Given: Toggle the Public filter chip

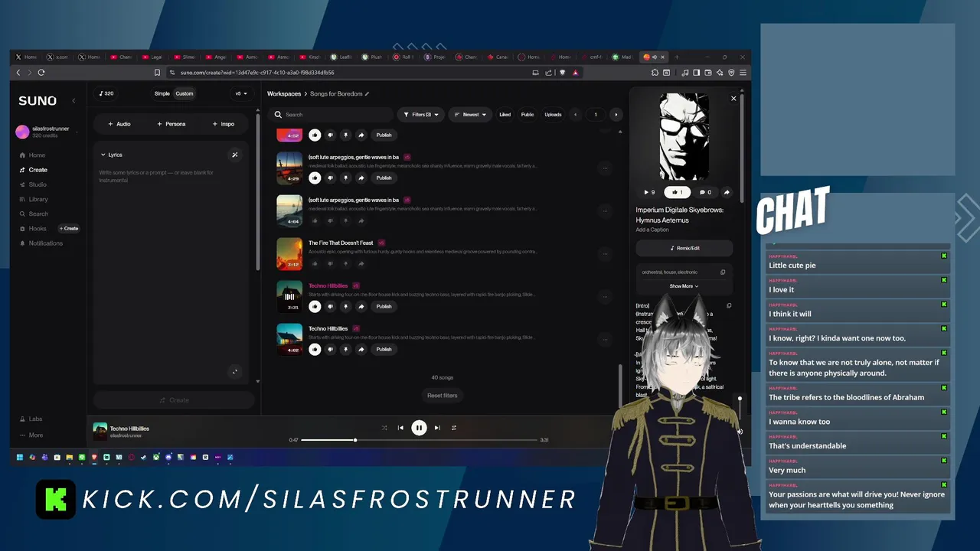Looking at the screenshot, I should [528, 115].
